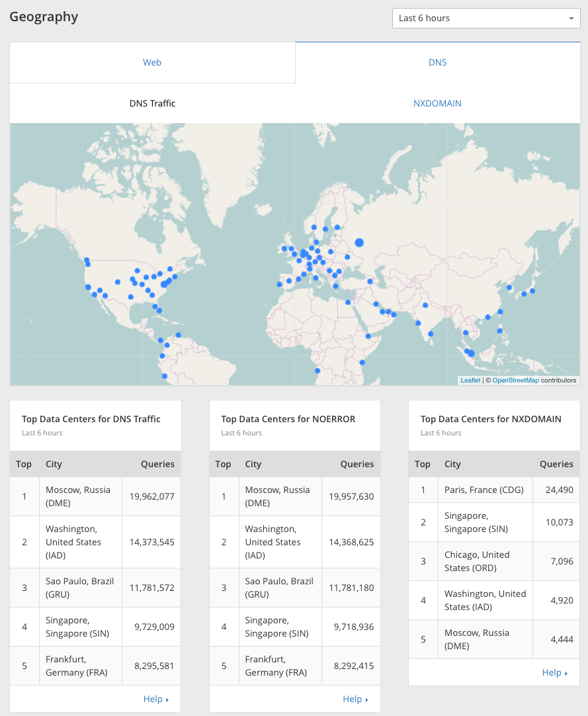
Task: Select Sao Paulo, Brazil row in NOERROR table
Action: (x=294, y=588)
